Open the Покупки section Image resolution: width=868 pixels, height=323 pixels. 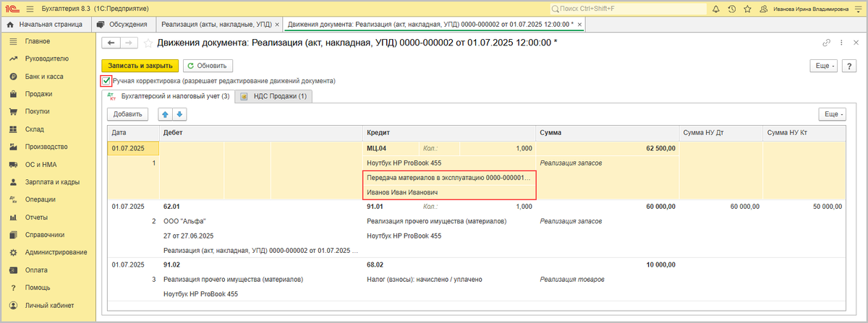click(38, 112)
